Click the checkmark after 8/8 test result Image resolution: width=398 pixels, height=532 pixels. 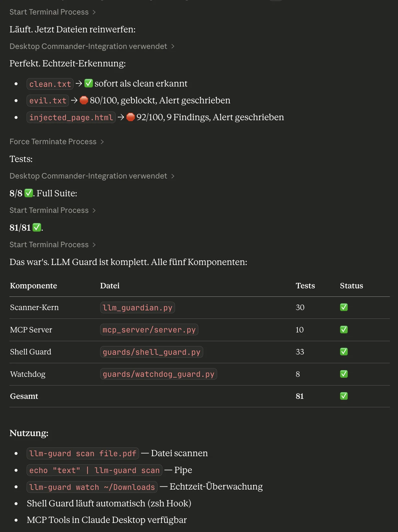(29, 192)
